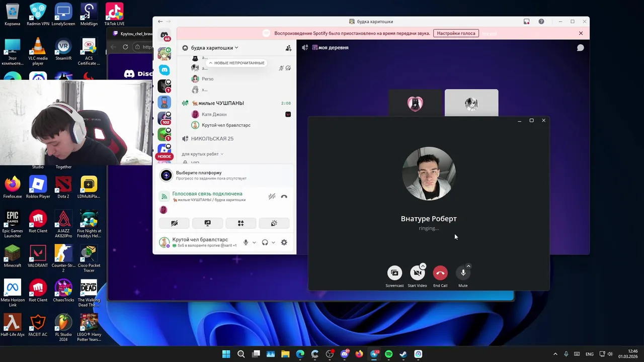Image resolution: width=644 pixels, height=362 pixels.
Task: Open the soundboard in the voice panel
Action: click(274, 223)
